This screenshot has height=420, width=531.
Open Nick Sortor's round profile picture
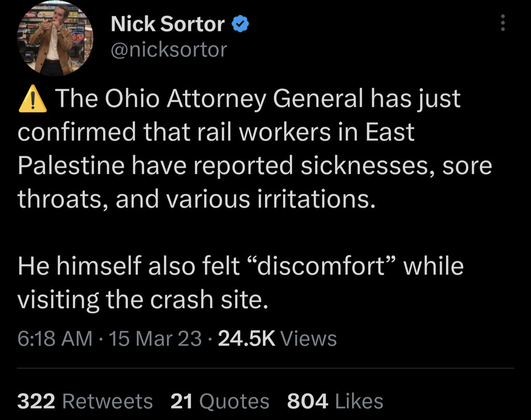[55, 37]
